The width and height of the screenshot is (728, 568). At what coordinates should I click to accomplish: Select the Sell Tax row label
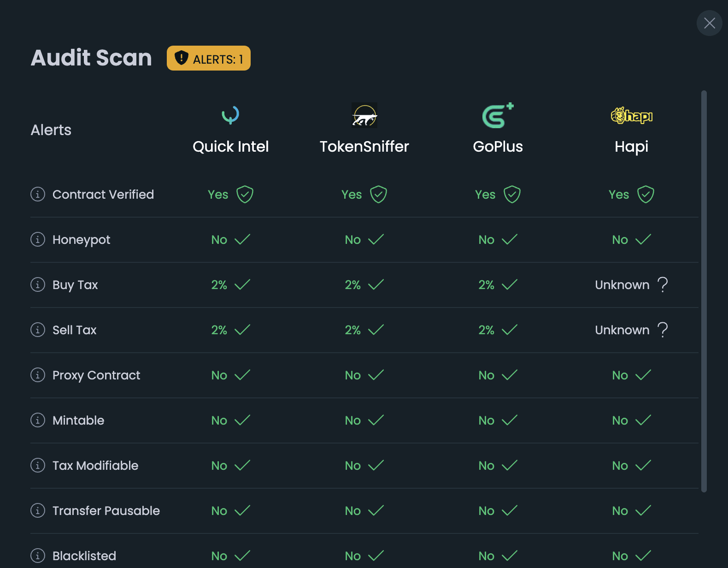click(75, 330)
